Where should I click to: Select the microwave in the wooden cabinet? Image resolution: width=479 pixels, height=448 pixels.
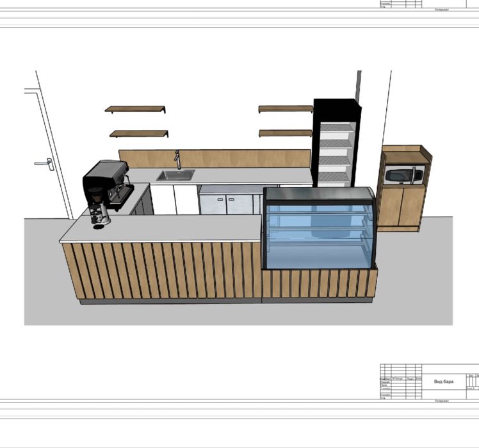pos(404,175)
